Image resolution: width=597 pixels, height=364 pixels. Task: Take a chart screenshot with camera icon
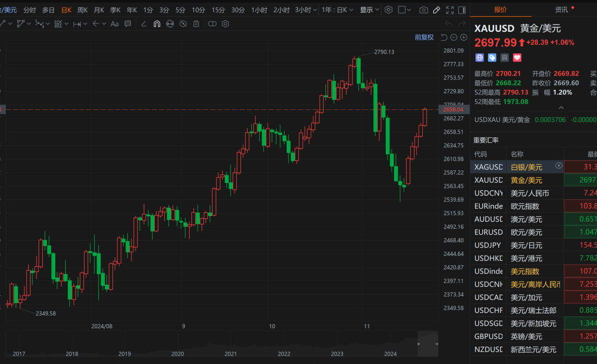point(423,10)
